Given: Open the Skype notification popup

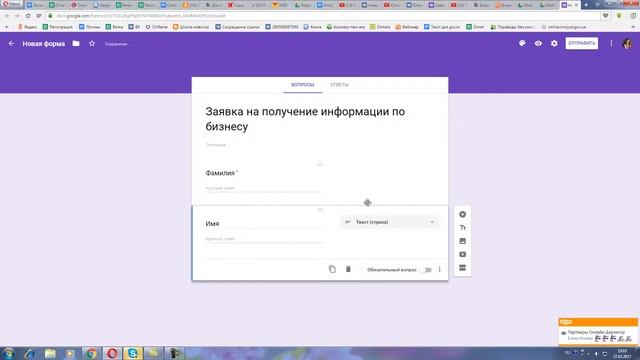Looking at the screenshot, I should pyautogui.click(x=598, y=332).
